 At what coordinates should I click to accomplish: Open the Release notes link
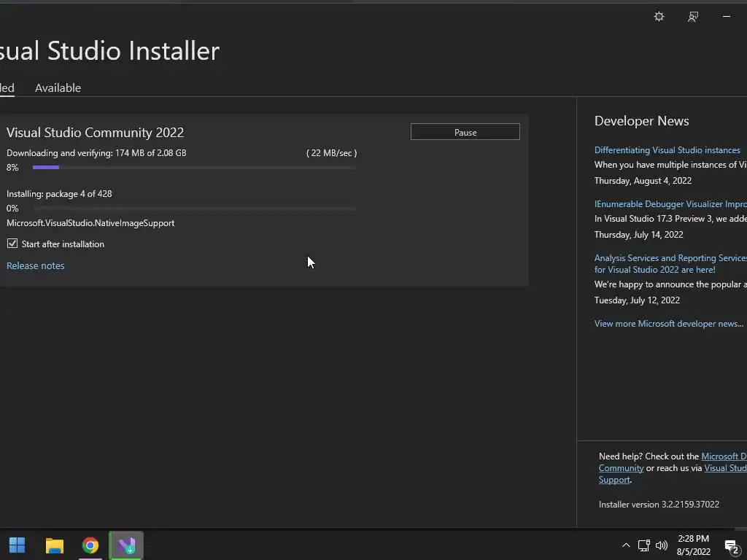tap(35, 265)
